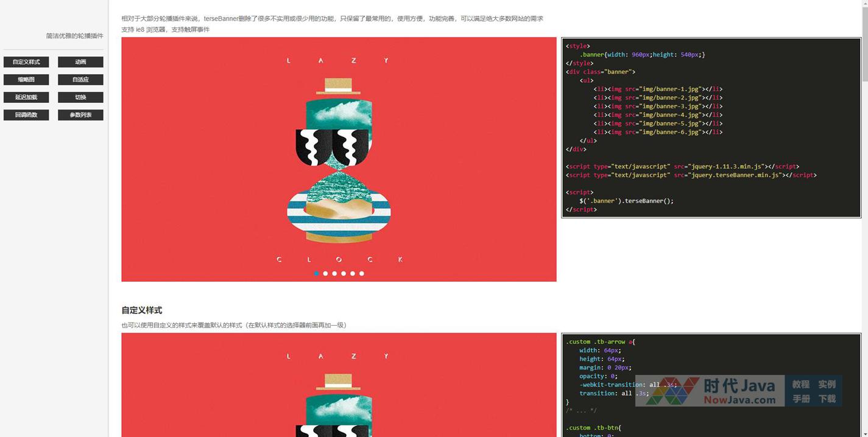This screenshot has width=868, height=437.
Task: Navigate to 回调函数 section
Action: (26, 115)
